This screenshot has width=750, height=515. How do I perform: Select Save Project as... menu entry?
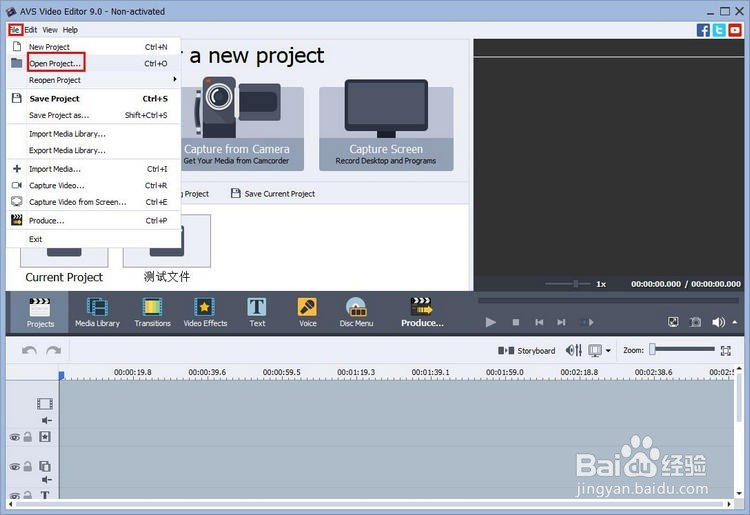point(94,115)
